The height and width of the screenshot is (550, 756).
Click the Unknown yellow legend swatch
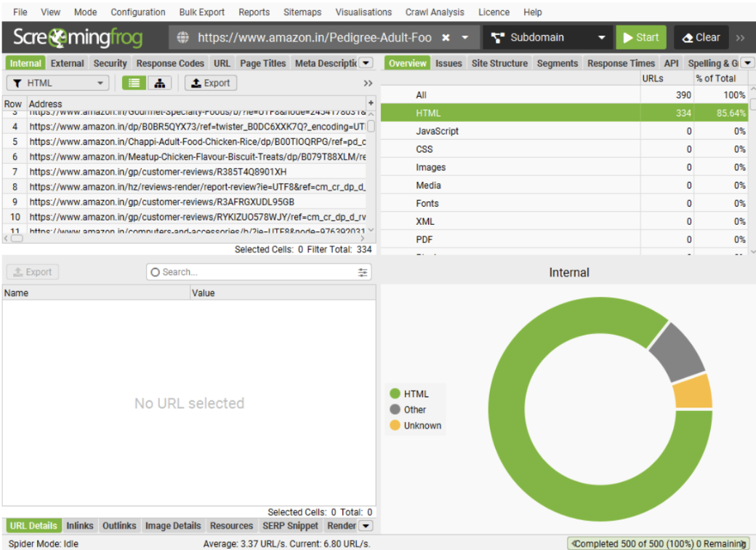[x=395, y=426]
